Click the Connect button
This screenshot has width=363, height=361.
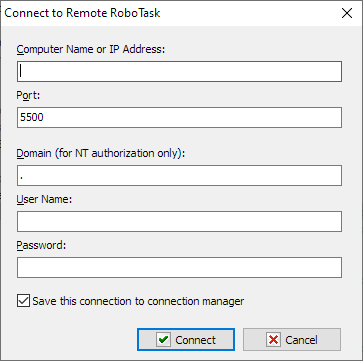[186, 340]
